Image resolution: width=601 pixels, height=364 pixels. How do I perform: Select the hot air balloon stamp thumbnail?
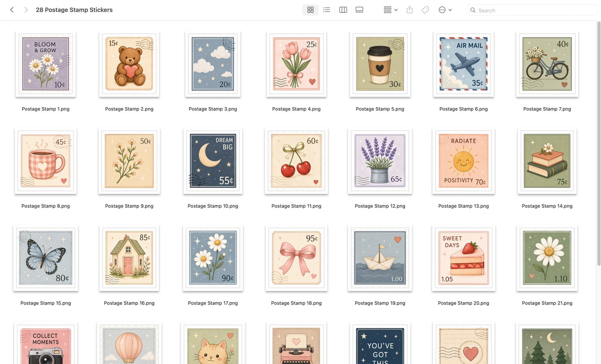129,343
